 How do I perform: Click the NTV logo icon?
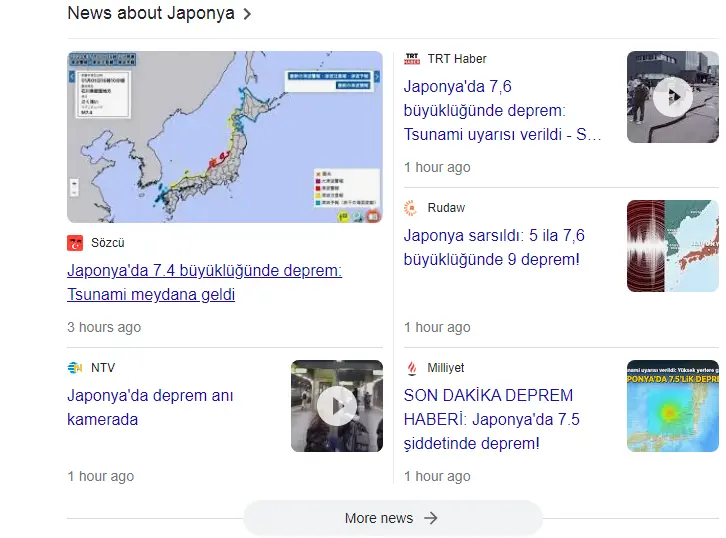pyautogui.click(x=75, y=368)
